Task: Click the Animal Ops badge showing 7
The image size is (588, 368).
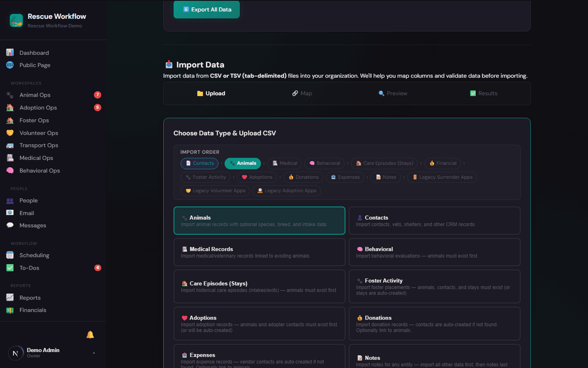Action: pyautogui.click(x=98, y=95)
